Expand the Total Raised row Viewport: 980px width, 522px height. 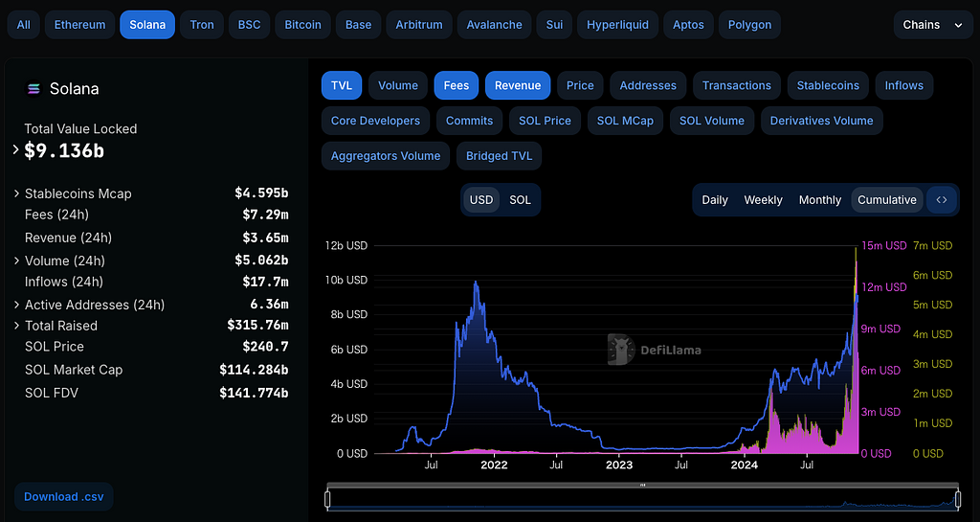16,326
